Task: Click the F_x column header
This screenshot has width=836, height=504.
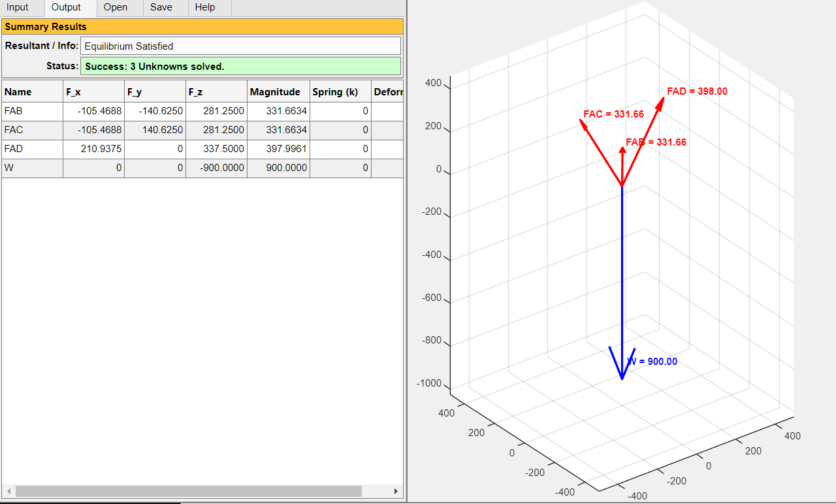Action: pos(94,91)
